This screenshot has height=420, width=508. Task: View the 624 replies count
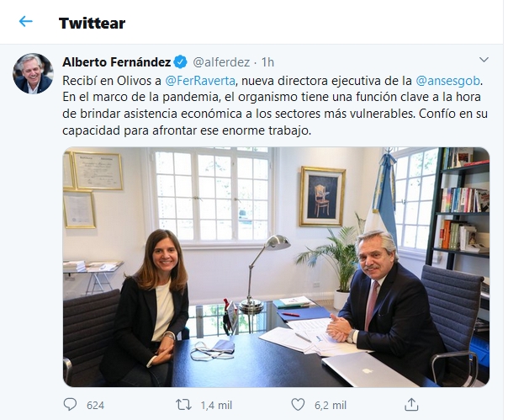[95, 405]
